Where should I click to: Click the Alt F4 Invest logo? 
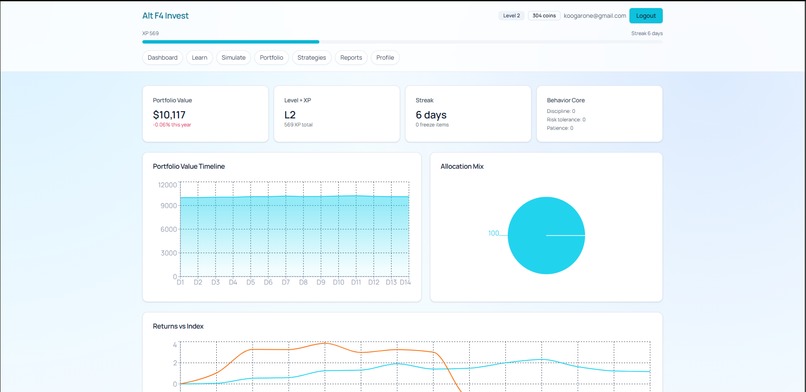click(x=166, y=16)
